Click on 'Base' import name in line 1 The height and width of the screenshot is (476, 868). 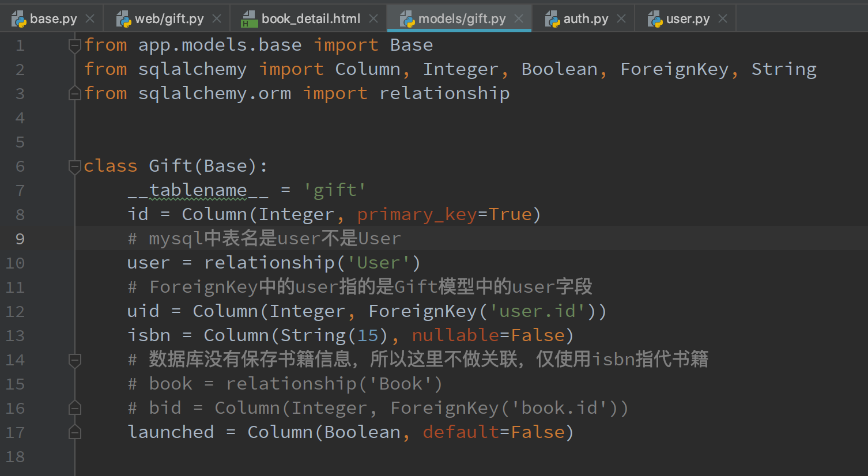pyautogui.click(x=412, y=45)
